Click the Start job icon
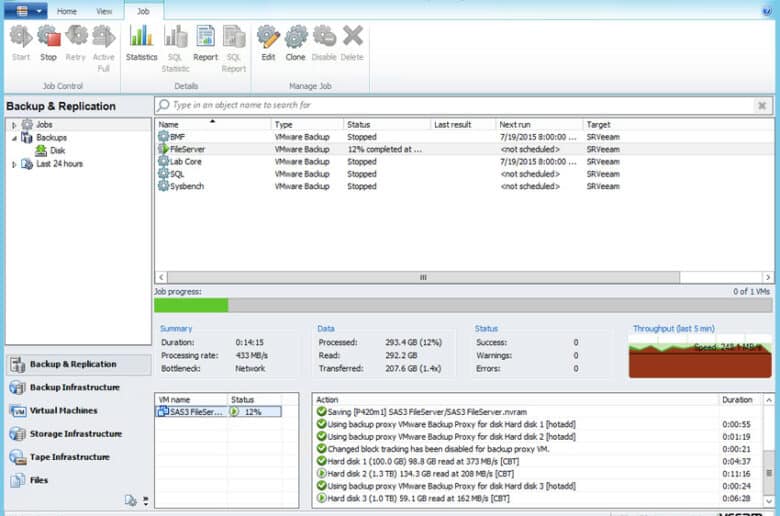780x516 pixels. (21, 43)
